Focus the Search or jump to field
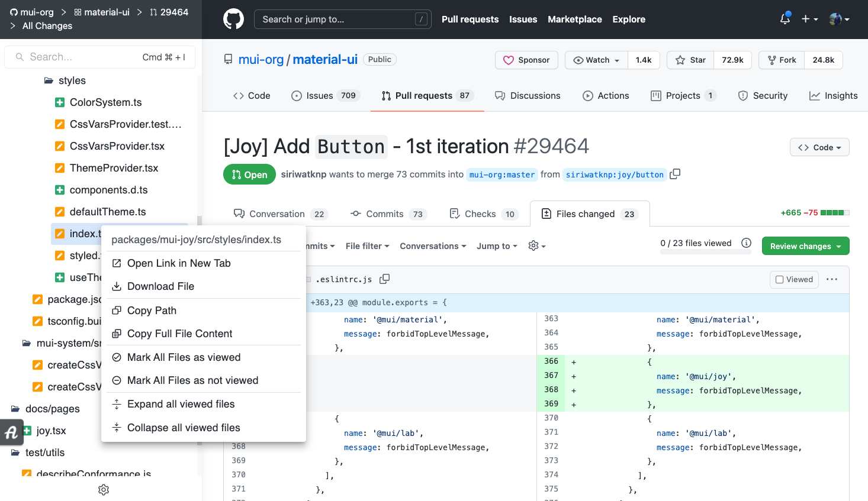 [x=343, y=20]
